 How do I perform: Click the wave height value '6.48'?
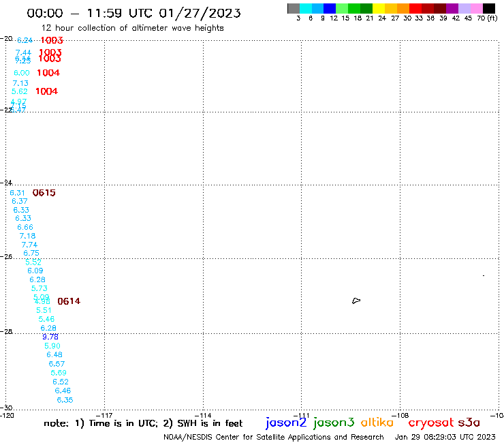pyautogui.click(x=54, y=354)
